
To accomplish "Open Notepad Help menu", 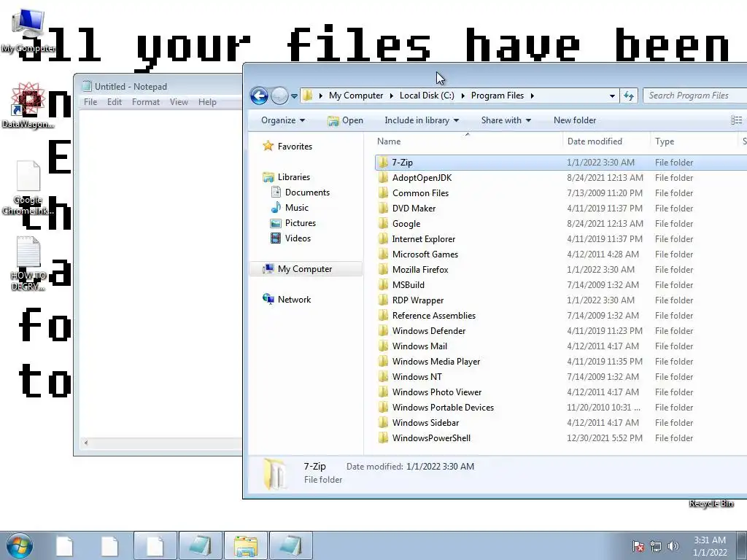I will point(207,102).
